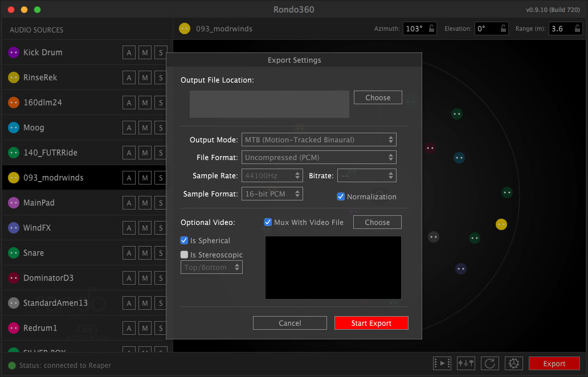Click the Kick Drum purple source icon
588x377 pixels.
[14, 52]
